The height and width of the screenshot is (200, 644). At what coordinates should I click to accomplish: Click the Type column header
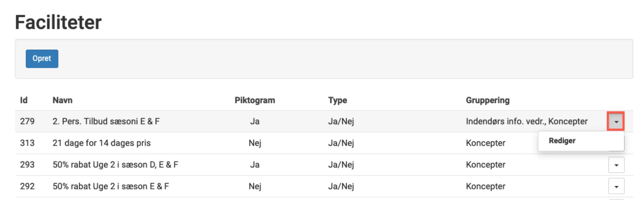(x=337, y=100)
